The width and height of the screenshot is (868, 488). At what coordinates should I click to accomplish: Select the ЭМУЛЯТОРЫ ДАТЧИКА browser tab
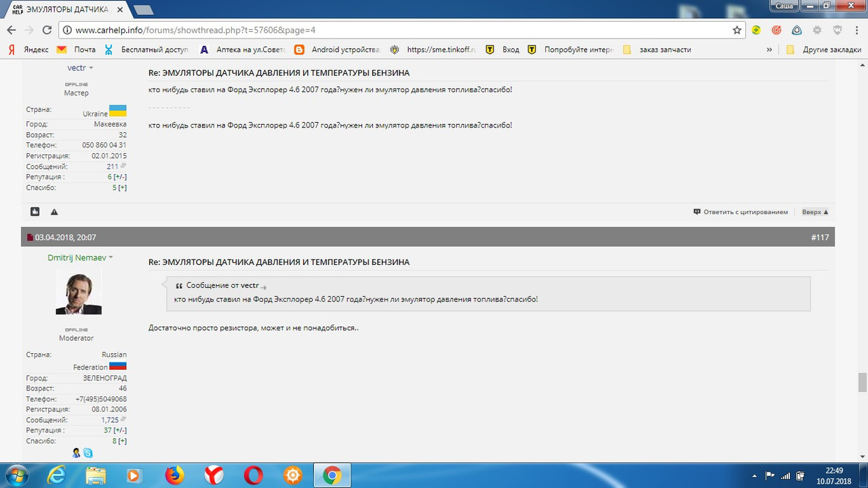pyautogui.click(x=66, y=9)
